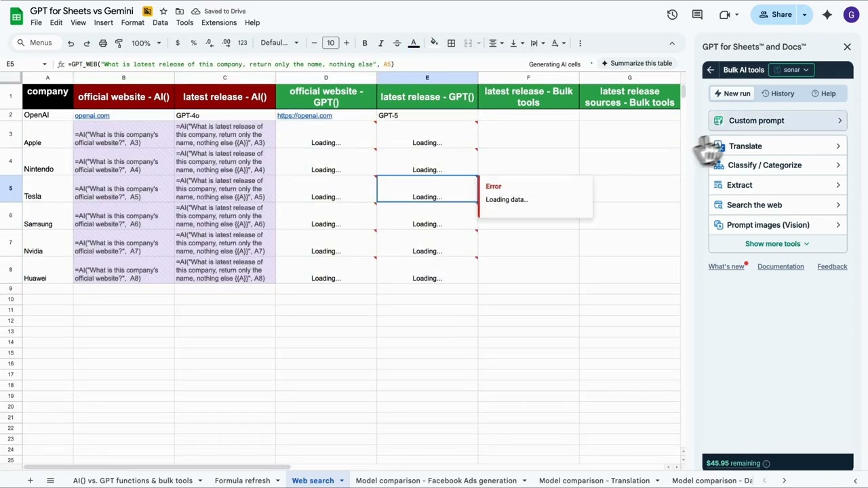Star the document
This screenshot has width=868, height=488.
pos(163,12)
